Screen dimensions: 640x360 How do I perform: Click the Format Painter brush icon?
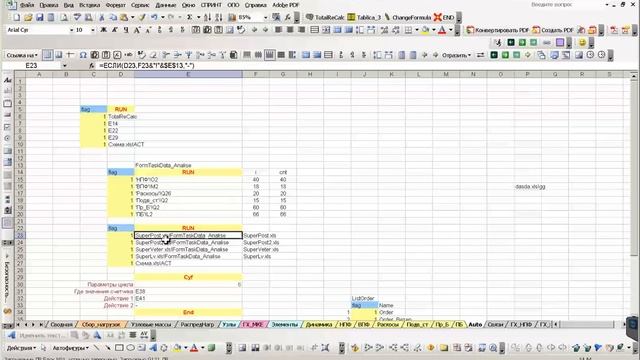click(142, 18)
